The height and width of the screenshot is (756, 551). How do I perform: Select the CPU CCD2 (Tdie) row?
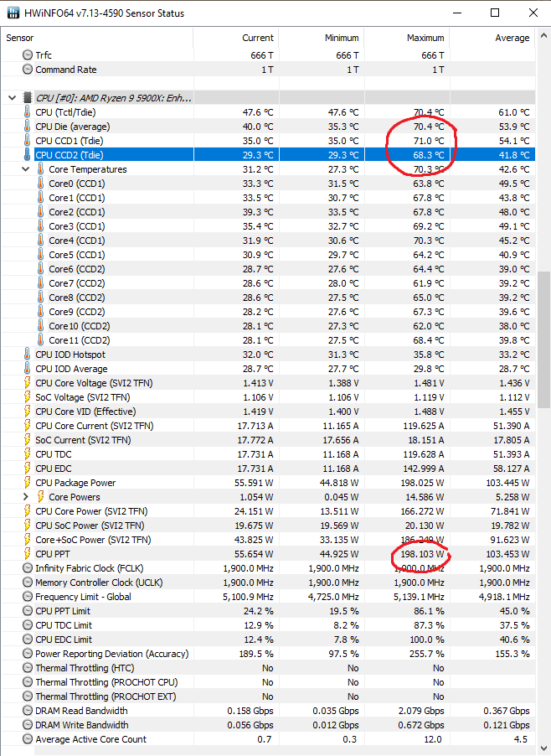tap(268, 155)
